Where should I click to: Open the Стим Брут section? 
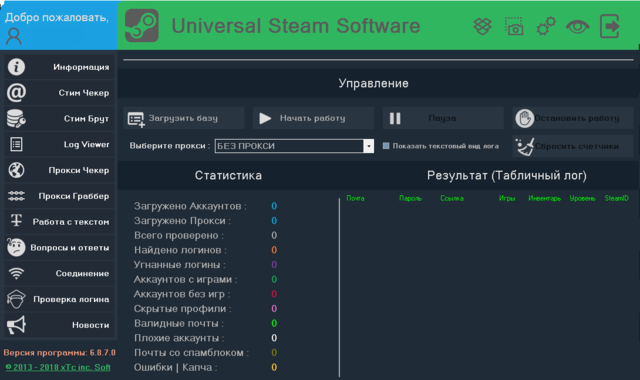(x=60, y=118)
